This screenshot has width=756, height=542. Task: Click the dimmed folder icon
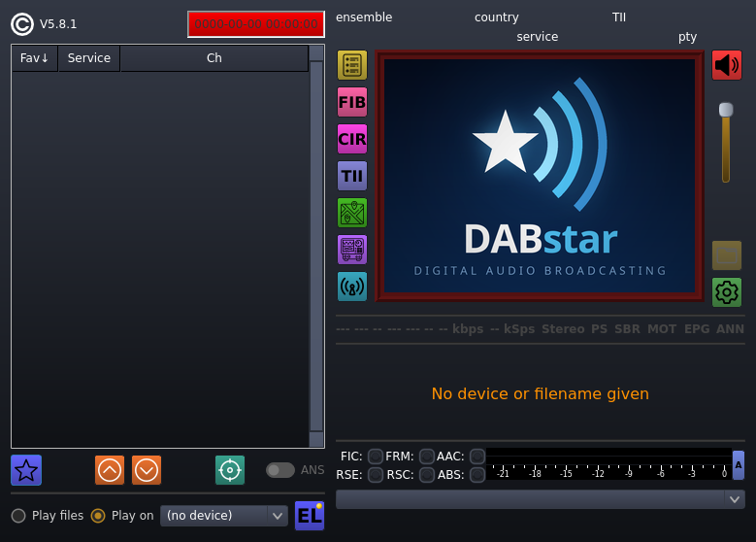727,255
